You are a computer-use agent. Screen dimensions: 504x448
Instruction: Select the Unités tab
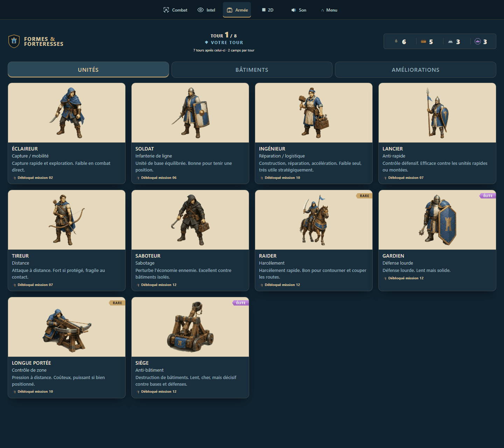coord(88,70)
